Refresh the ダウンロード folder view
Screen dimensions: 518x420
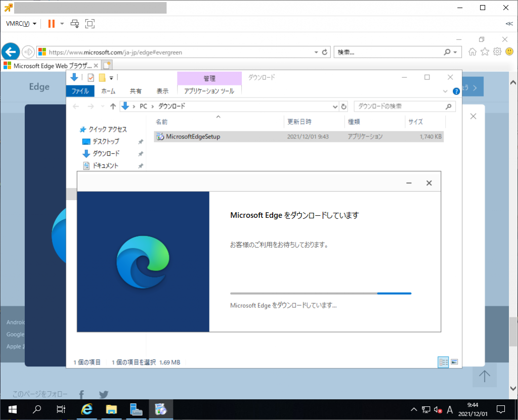(x=343, y=106)
